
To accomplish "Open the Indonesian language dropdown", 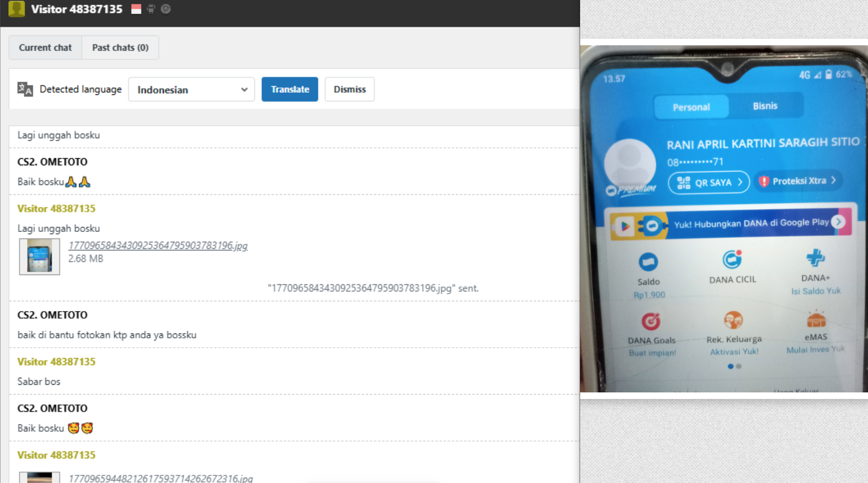I will (x=191, y=90).
